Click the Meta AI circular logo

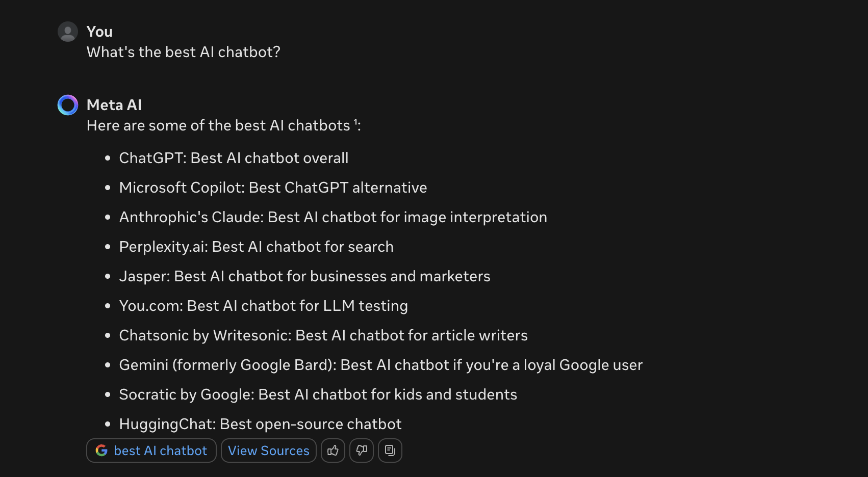[x=67, y=105]
